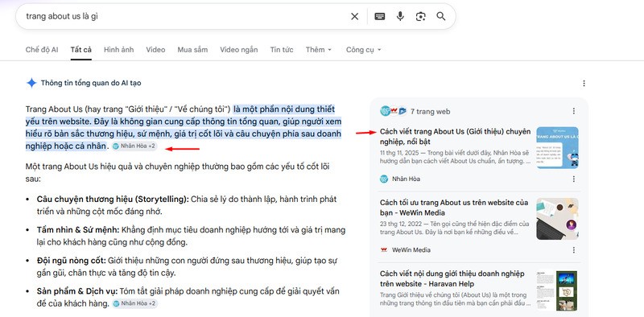Open the Video ngắn tab

[239, 50]
